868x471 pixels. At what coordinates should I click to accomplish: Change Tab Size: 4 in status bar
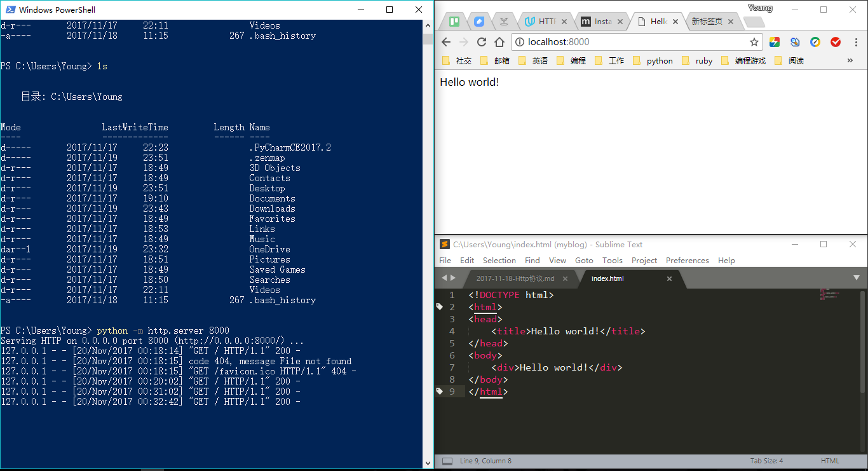pos(766,461)
